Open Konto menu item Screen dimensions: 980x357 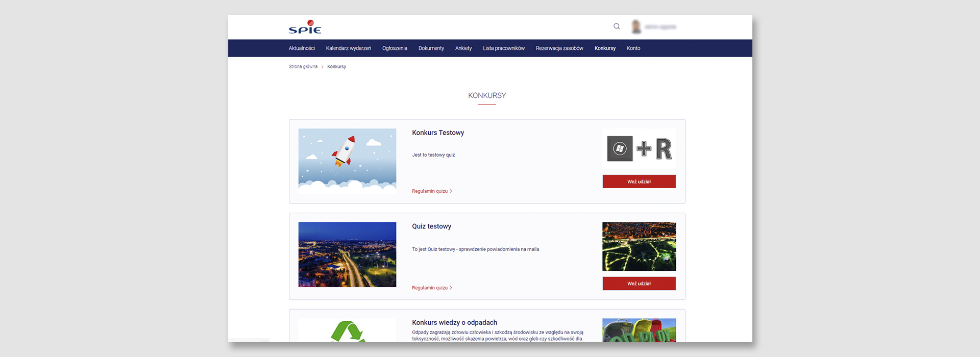(633, 48)
